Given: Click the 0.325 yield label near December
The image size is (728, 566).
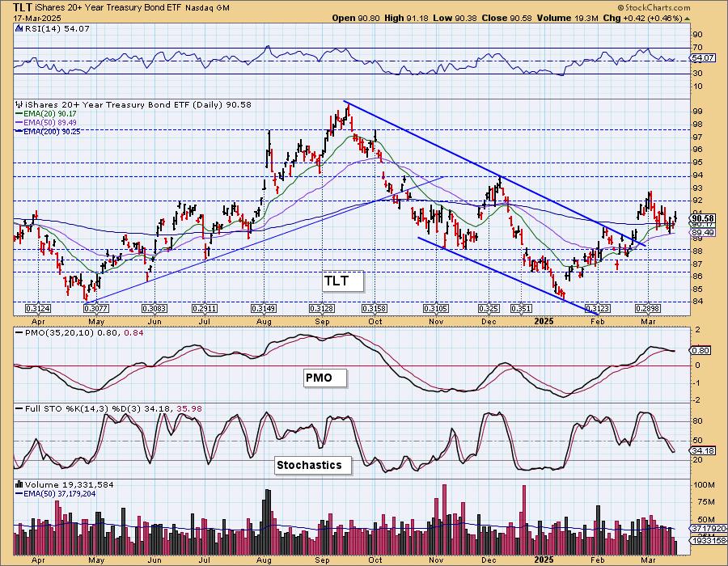Looking at the screenshot, I should pos(489,309).
